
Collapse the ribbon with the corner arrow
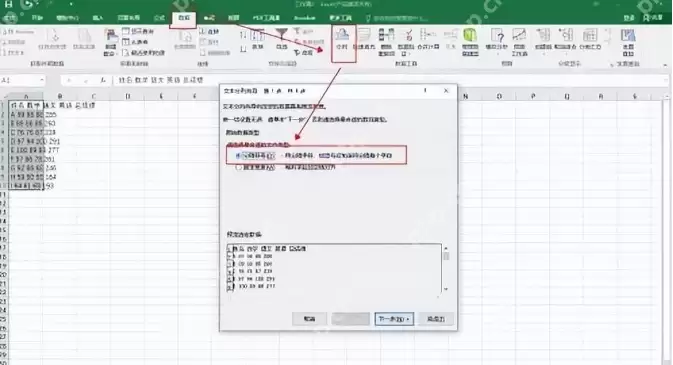click(665, 64)
